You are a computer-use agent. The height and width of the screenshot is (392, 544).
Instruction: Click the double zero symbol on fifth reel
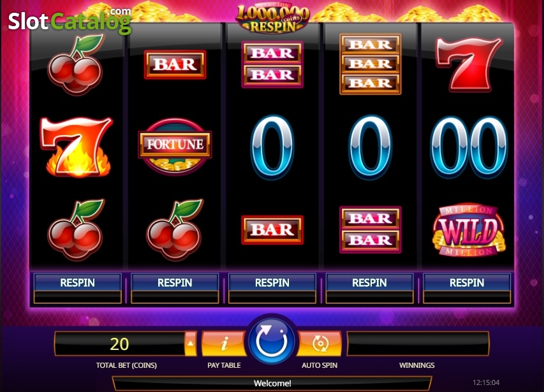(x=468, y=147)
